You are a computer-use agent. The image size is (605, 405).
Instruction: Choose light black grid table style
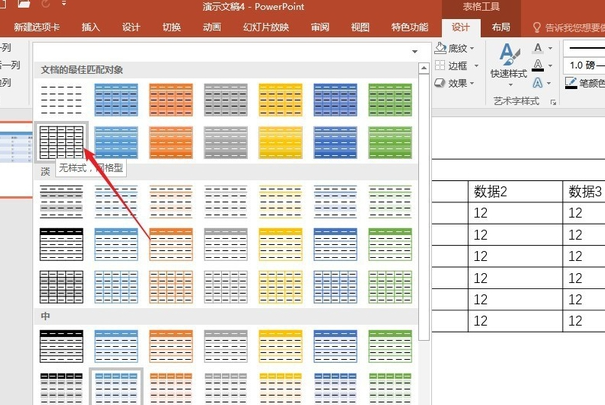(x=61, y=287)
